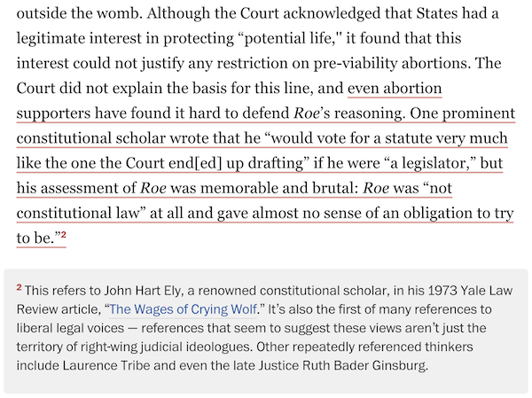
Task: Click underlined line "like the one the Court"
Action: coord(260,163)
